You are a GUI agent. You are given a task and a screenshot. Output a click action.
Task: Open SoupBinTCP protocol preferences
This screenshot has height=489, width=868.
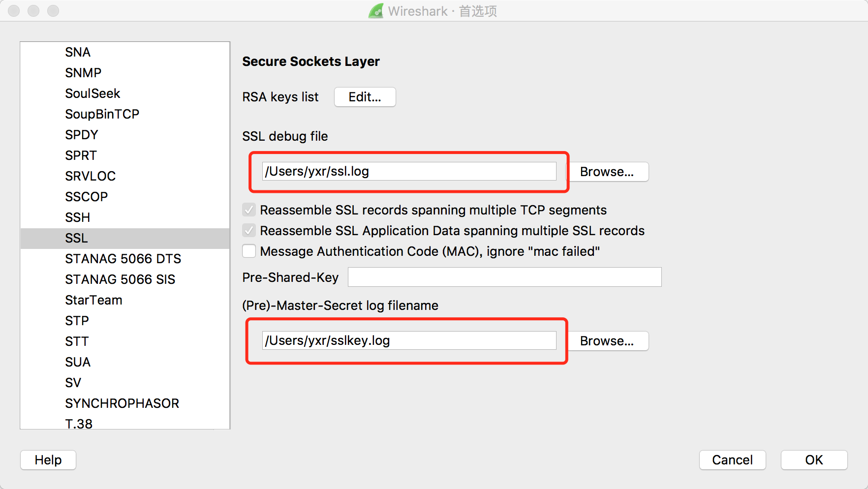(x=125, y=114)
